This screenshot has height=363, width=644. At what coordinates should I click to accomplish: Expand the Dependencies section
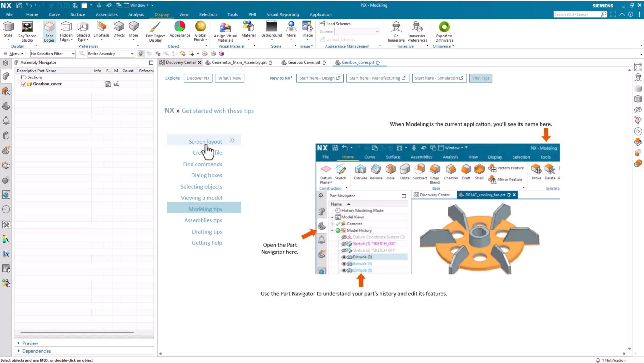coord(36,351)
